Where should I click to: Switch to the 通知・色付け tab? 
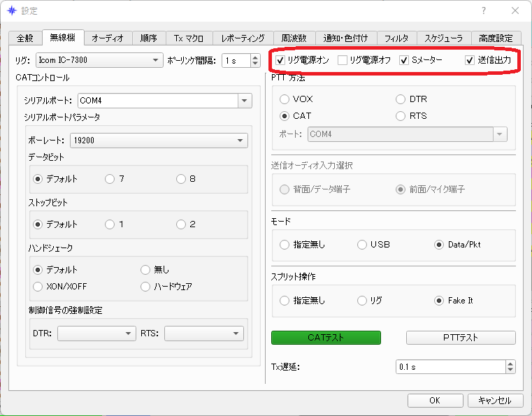click(x=346, y=38)
